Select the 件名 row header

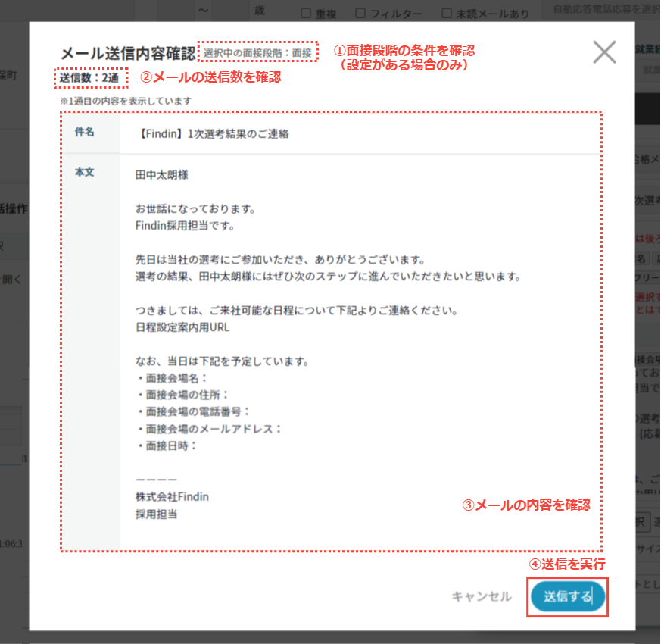pos(85,133)
